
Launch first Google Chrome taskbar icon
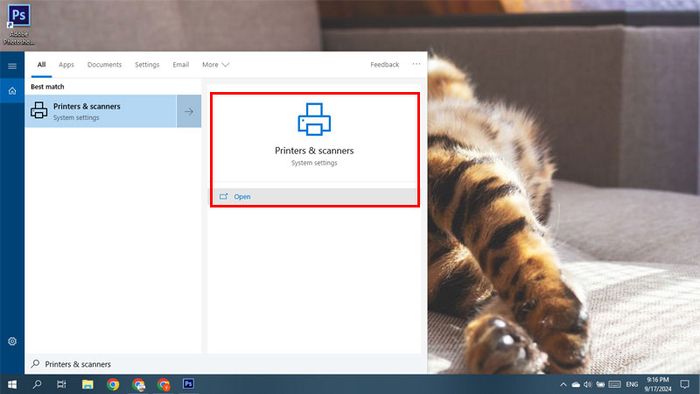(113, 384)
